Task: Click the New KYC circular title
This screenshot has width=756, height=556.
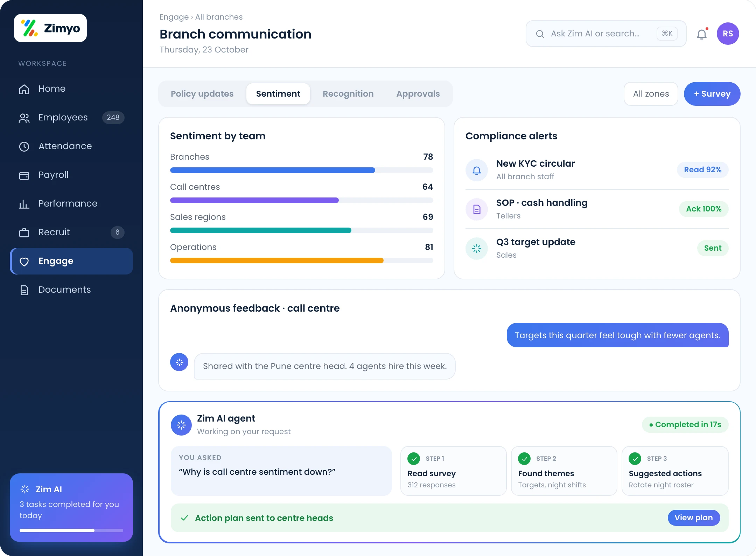Action: pyautogui.click(x=535, y=164)
